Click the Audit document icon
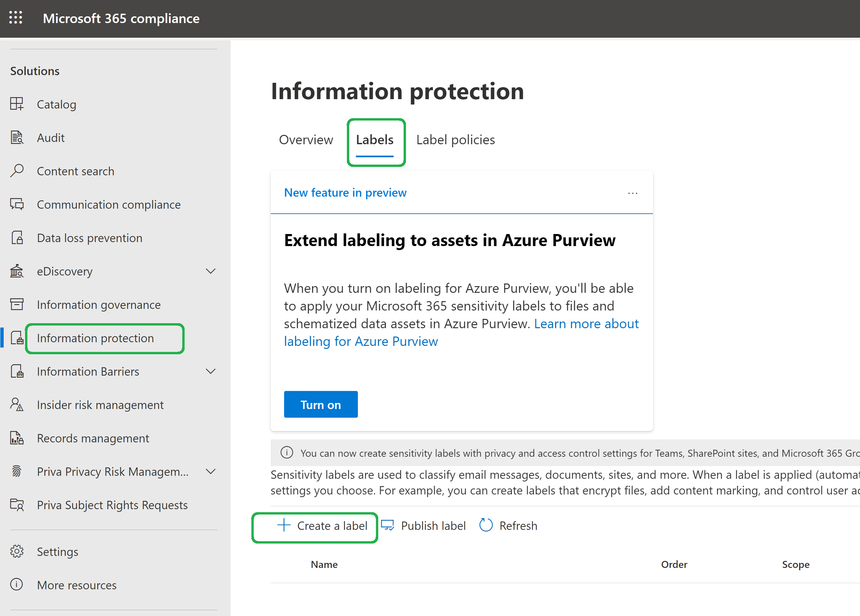860x616 pixels. coord(17,137)
